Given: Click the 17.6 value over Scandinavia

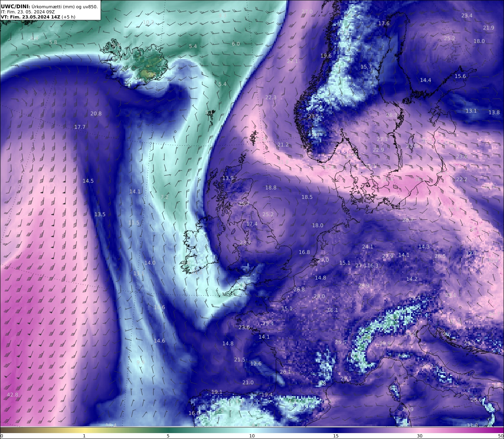Looking at the screenshot, I should click(384, 23).
